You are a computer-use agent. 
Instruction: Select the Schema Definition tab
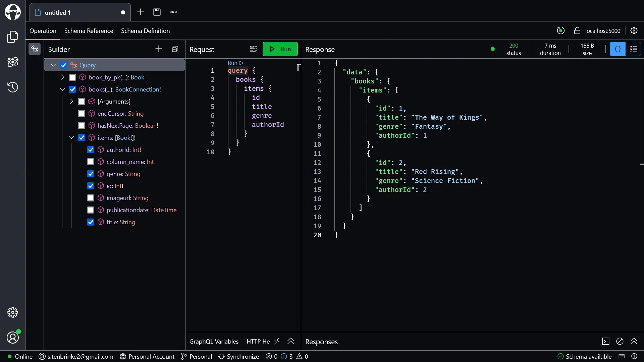tap(146, 31)
